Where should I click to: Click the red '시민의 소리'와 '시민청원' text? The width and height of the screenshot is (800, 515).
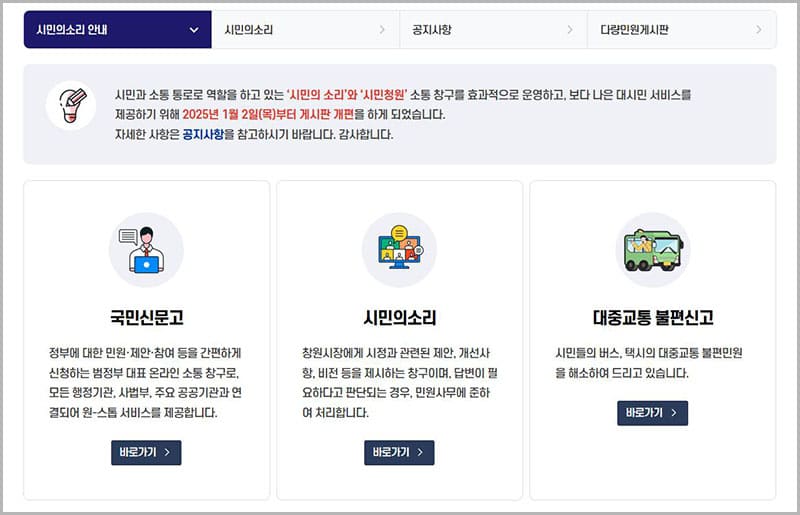point(347,94)
